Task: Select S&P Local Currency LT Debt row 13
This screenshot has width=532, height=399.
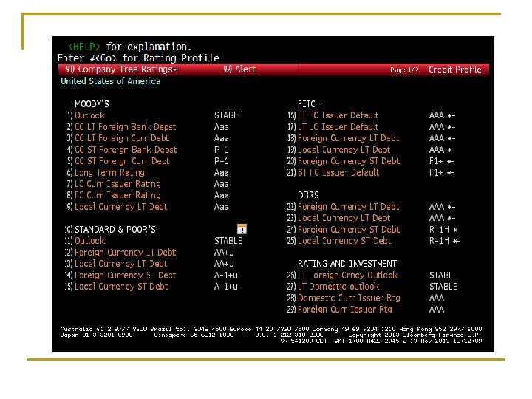Action: click(116, 264)
